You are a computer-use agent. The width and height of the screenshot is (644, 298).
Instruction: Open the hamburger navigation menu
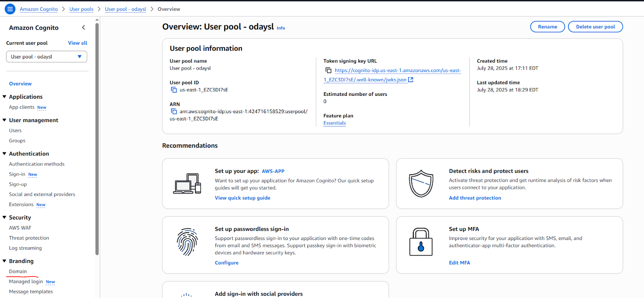pyautogui.click(x=10, y=9)
